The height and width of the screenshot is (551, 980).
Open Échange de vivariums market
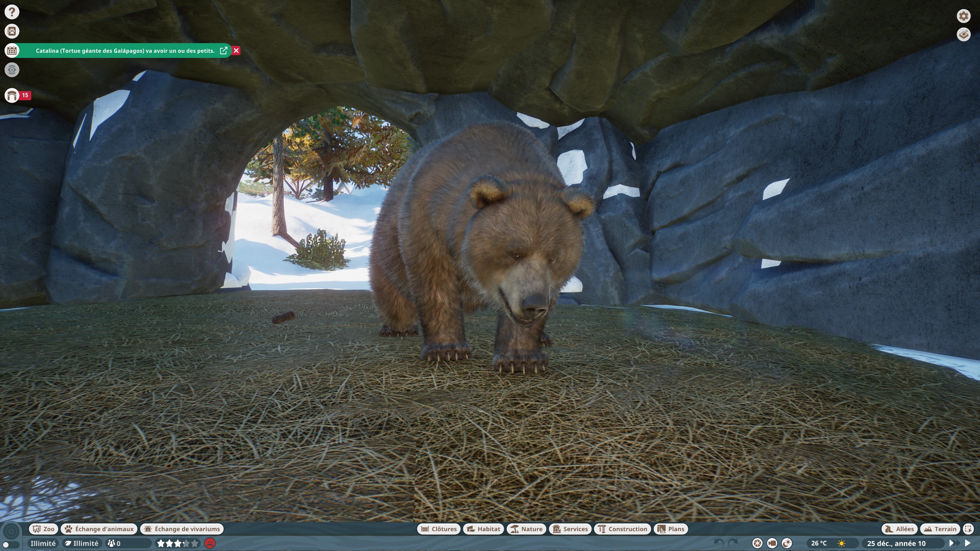coord(182,529)
